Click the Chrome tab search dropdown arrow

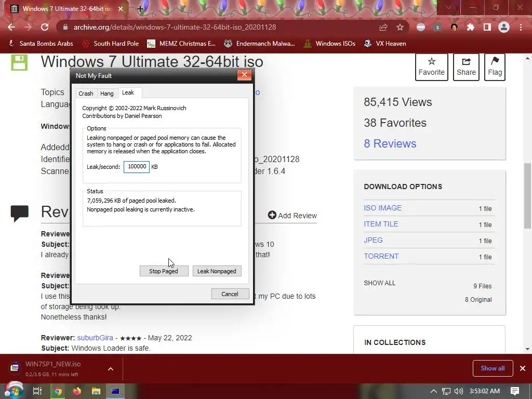pyautogui.click(x=448, y=8)
